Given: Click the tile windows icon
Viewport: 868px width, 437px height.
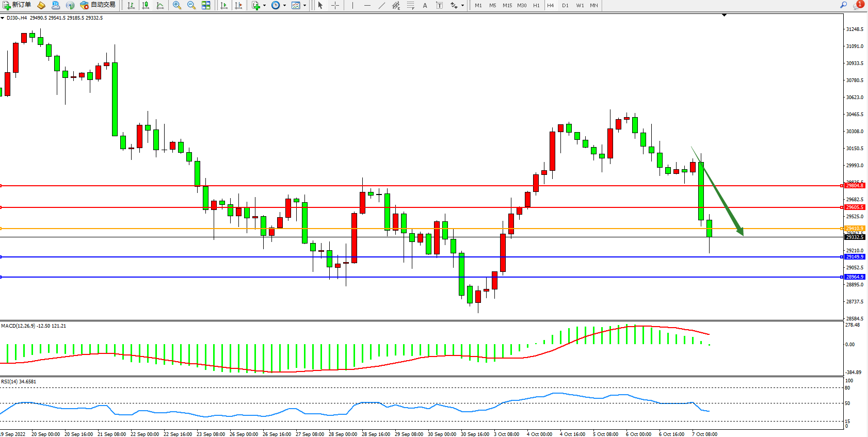Looking at the screenshot, I should (x=206, y=5).
